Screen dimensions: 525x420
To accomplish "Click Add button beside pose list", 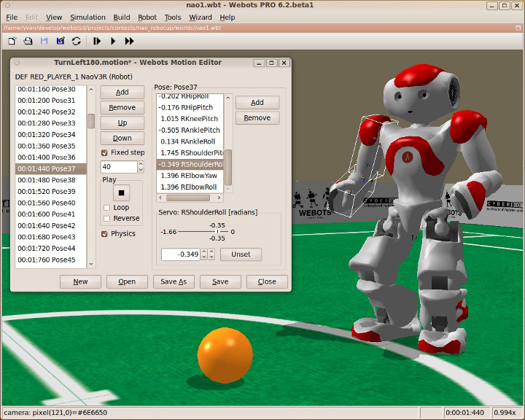I will point(122,92).
